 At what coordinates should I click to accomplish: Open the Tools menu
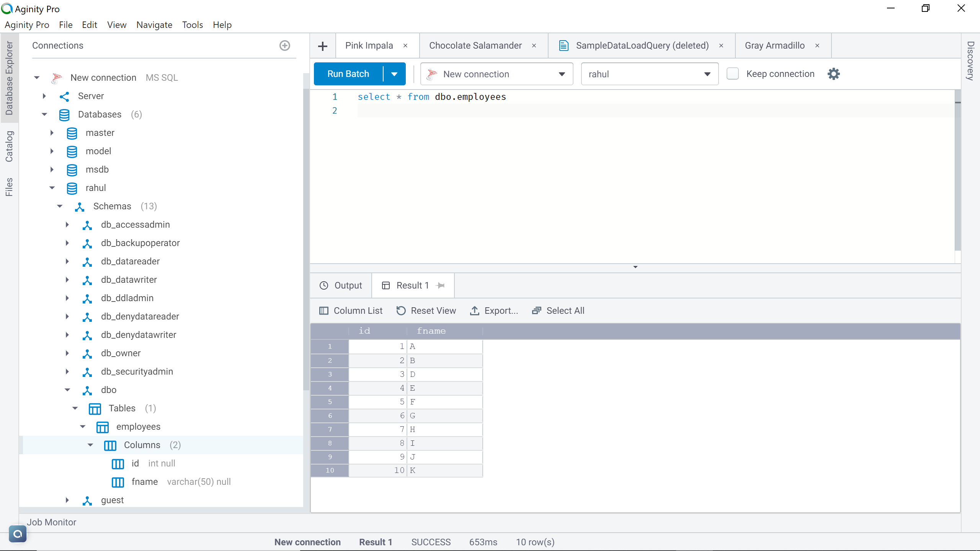pos(192,25)
